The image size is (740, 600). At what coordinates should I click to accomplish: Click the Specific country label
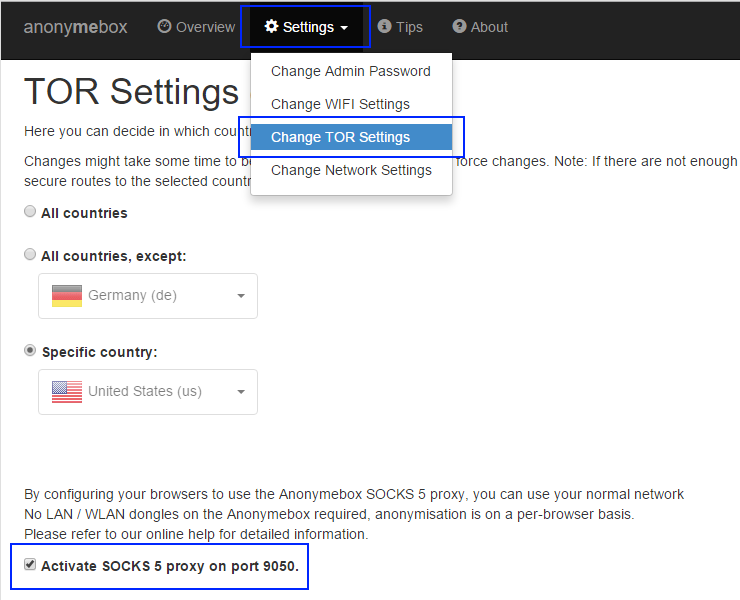pos(100,352)
